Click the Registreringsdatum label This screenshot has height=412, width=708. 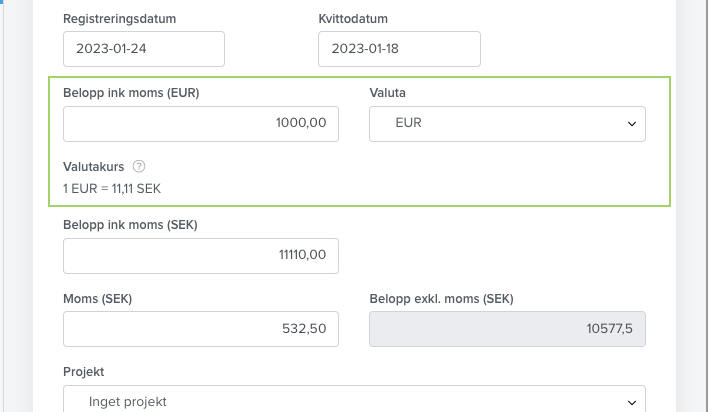[120, 19]
